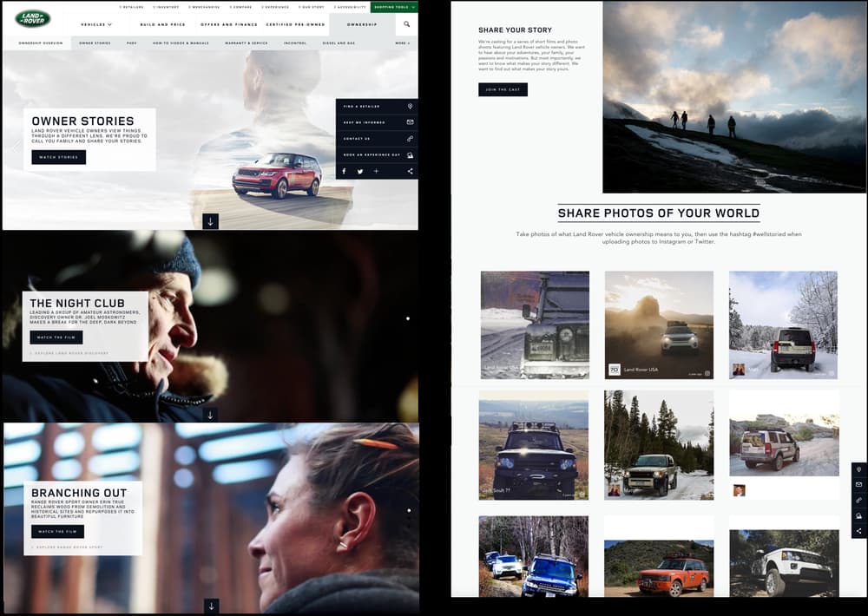Click the Share Photos of Your World heading
This screenshot has height=616, width=868.
tap(659, 213)
